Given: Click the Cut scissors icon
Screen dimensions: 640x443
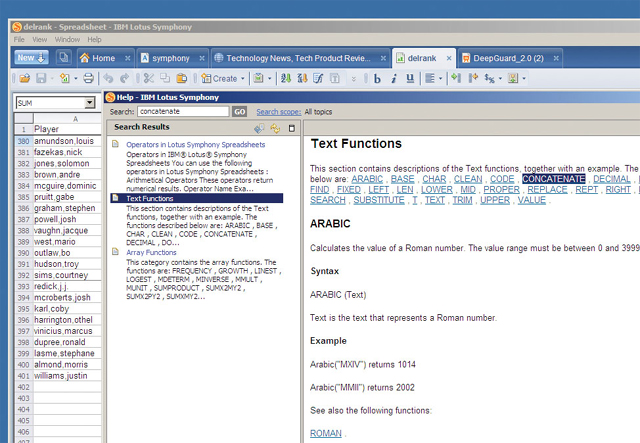Looking at the screenshot, I should coord(149,78).
